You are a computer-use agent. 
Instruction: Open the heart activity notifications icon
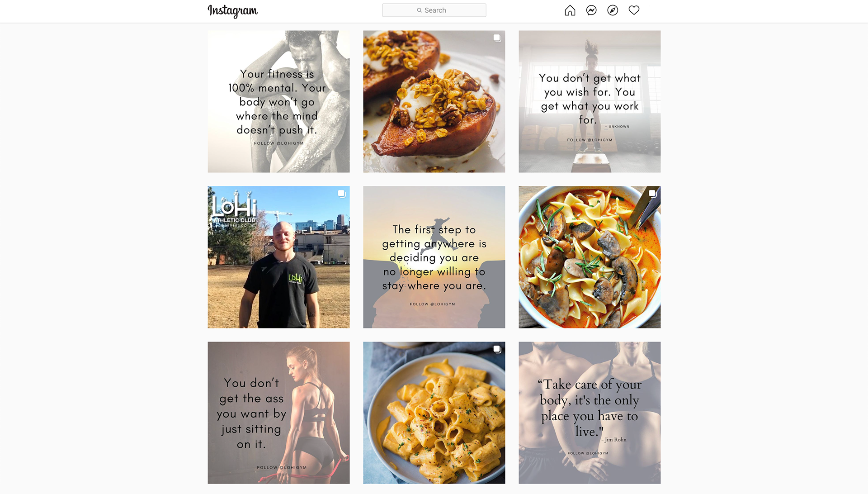(x=634, y=10)
